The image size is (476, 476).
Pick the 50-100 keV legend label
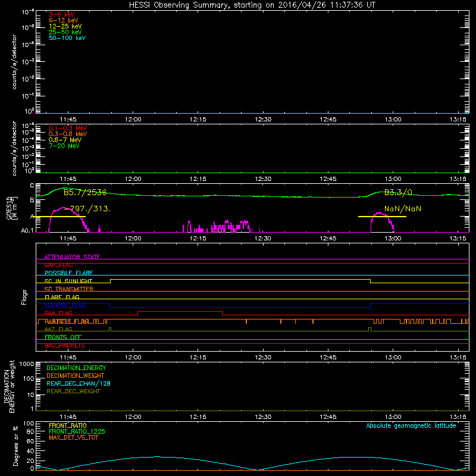click(67, 38)
